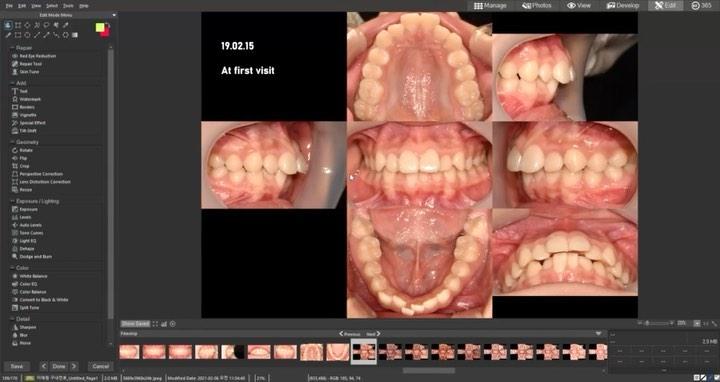The width and height of the screenshot is (720, 382).
Task: Toggle the Show Saved button
Action: pyautogui.click(x=135, y=324)
